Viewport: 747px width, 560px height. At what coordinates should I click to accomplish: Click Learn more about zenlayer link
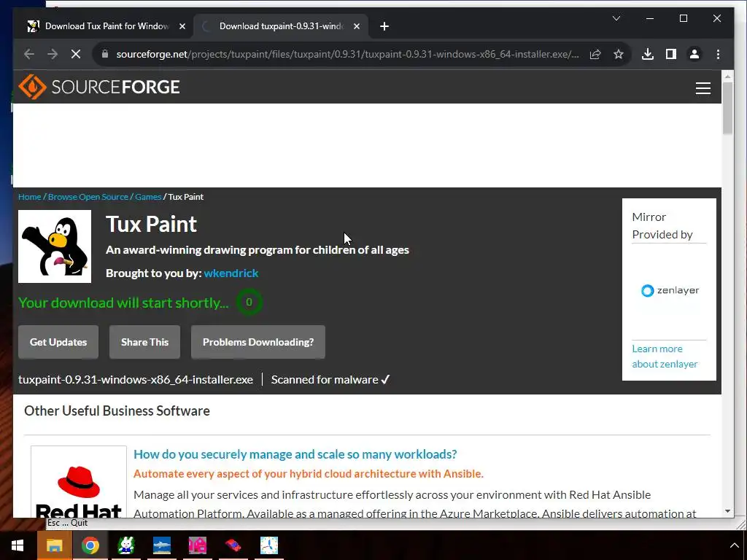tap(665, 356)
